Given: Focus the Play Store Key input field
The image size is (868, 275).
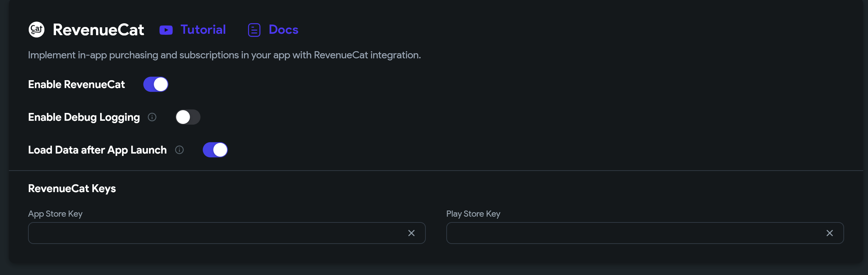Looking at the screenshot, I should click(x=645, y=233).
